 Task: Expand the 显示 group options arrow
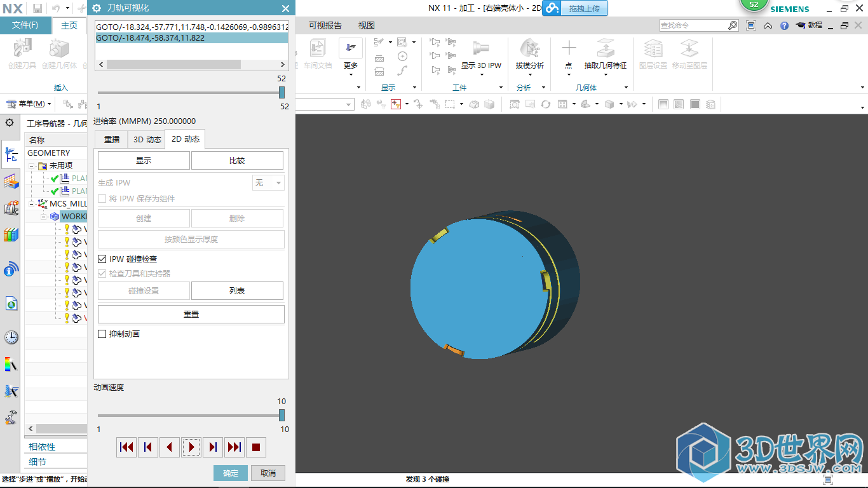click(414, 88)
